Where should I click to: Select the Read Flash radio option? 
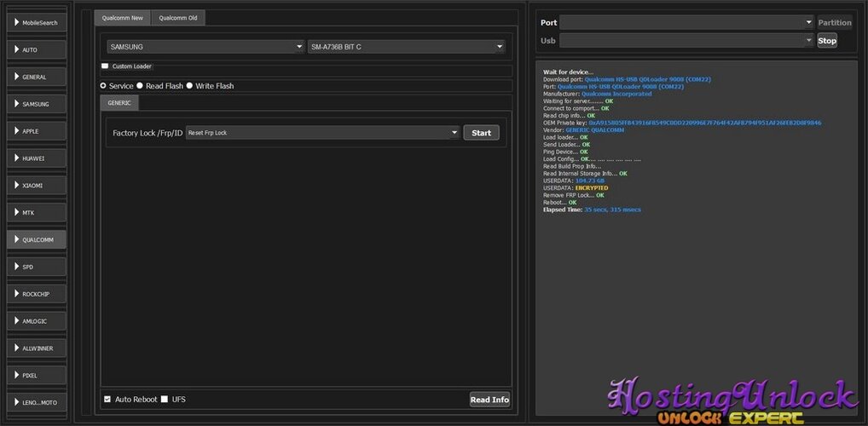tap(140, 86)
